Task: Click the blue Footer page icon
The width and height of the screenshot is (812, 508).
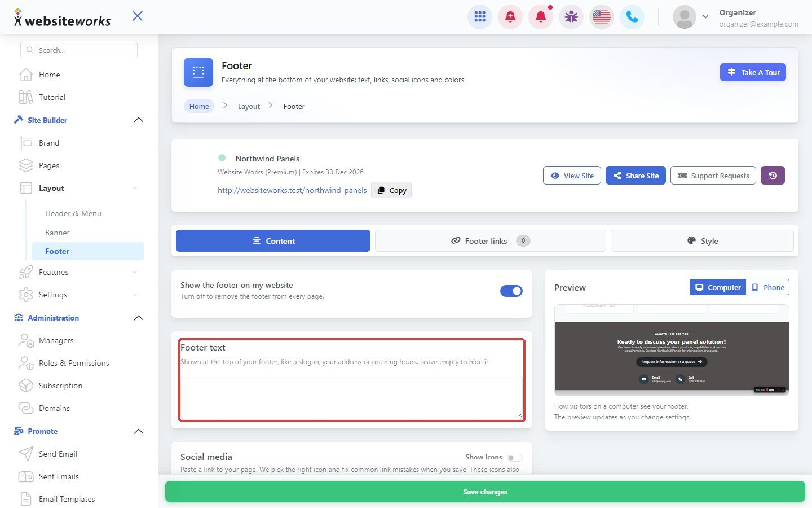Action: [x=198, y=72]
